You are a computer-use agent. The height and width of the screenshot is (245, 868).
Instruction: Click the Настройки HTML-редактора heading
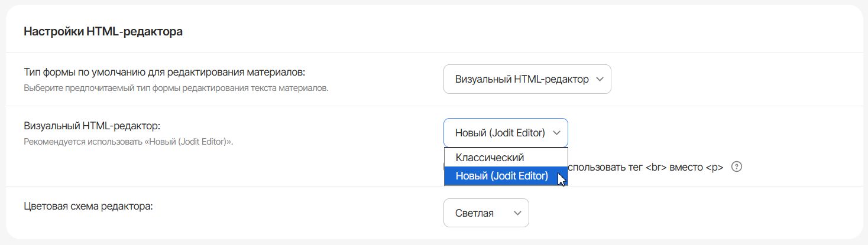(x=103, y=32)
